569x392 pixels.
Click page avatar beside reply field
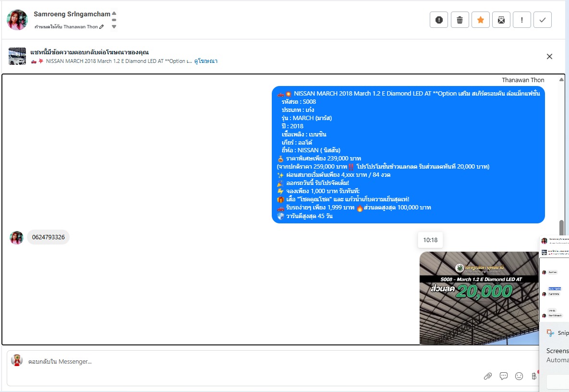coord(17,360)
